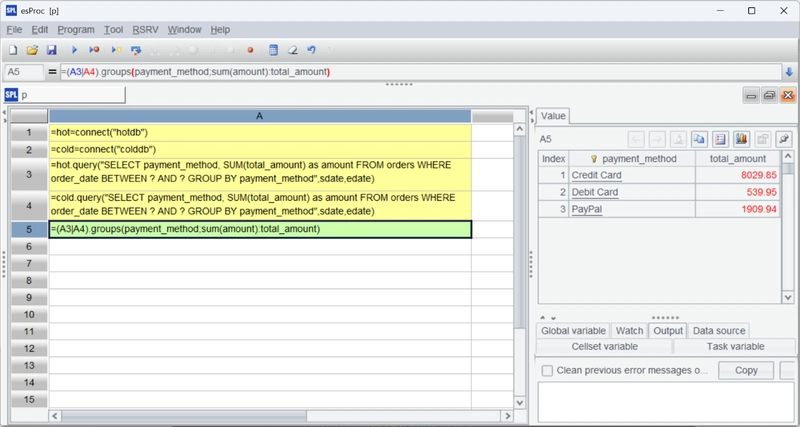Set a breakpoint with the red dot icon

pyautogui.click(x=250, y=50)
